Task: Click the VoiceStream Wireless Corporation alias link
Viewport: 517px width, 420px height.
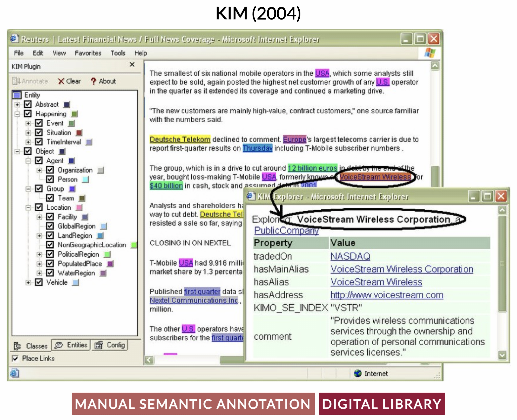Action: (402, 269)
